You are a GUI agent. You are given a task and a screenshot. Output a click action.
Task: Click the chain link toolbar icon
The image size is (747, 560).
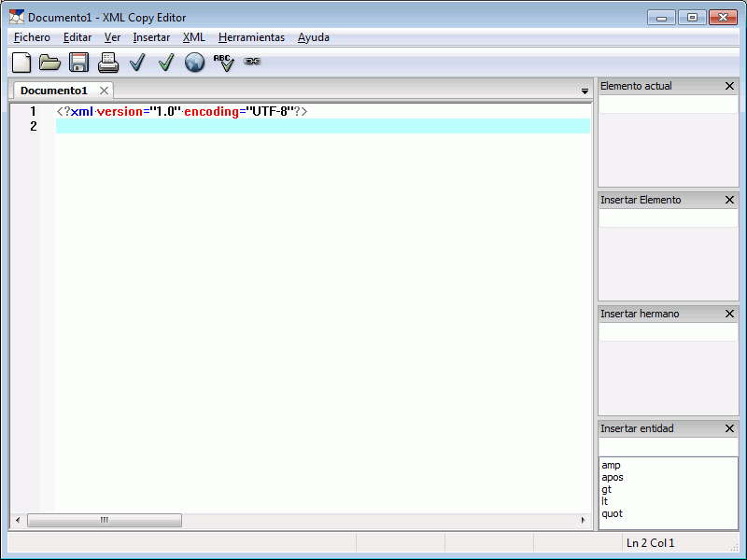tap(252, 61)
